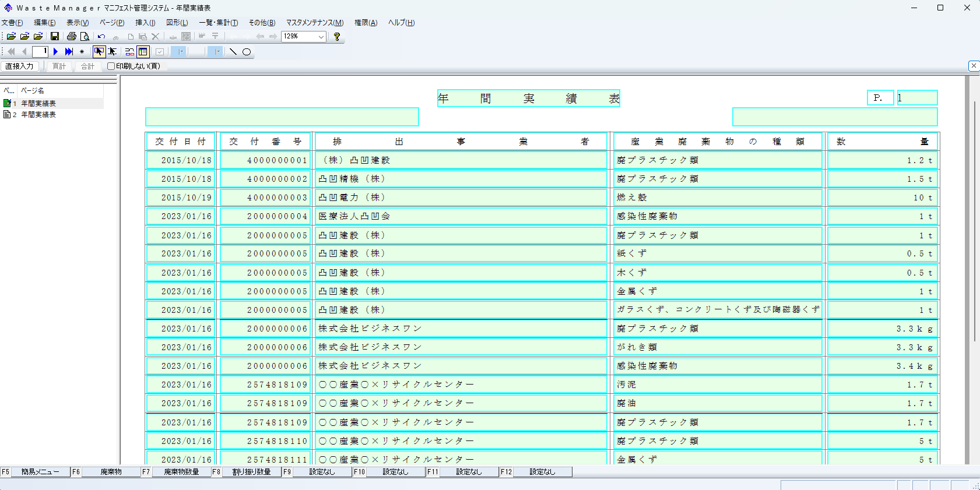Click the Save floppy disk icon
The width and height of the screenshot is (980, 490).
pyautogui.click(x=55, y=36)
